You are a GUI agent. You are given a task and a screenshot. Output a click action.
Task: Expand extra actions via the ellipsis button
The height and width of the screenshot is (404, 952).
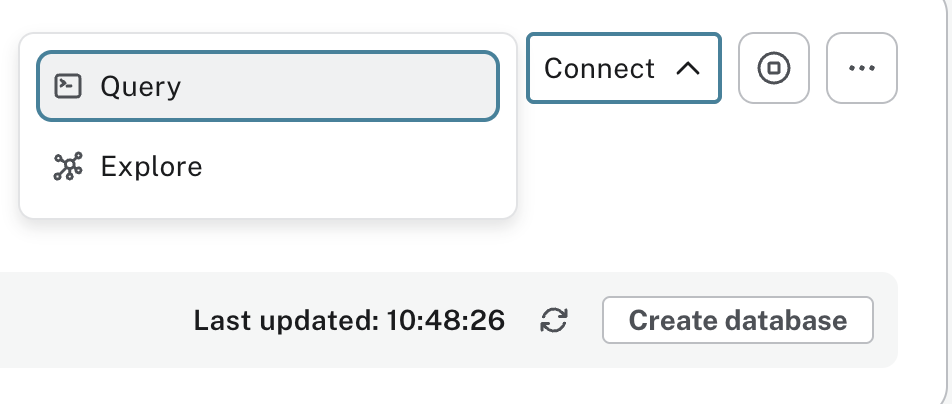(861, 68)
